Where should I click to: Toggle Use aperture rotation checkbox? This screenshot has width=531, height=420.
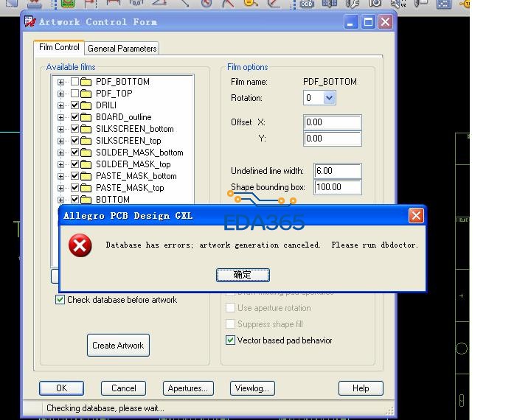(230, 308)
